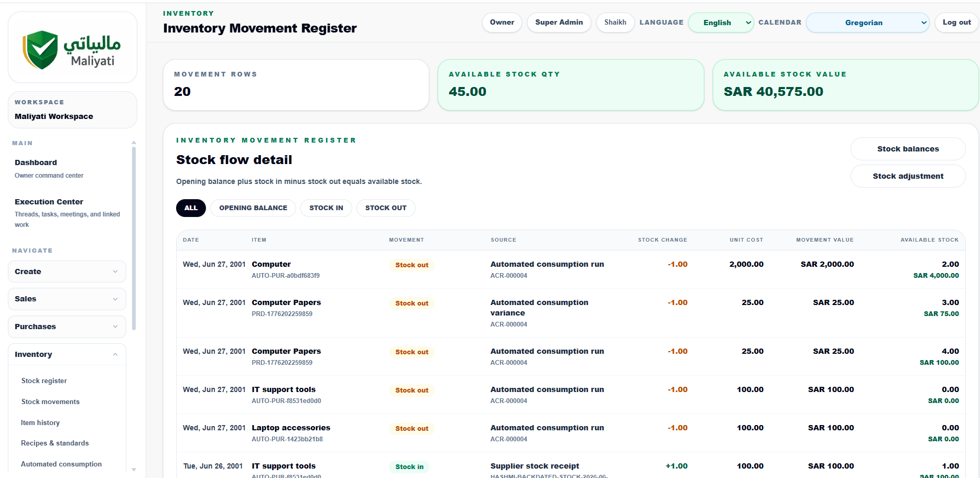This screenshot has width=980, height=478.
Task: Select the Maliyati Workspace card
Action: pos(72,110)
